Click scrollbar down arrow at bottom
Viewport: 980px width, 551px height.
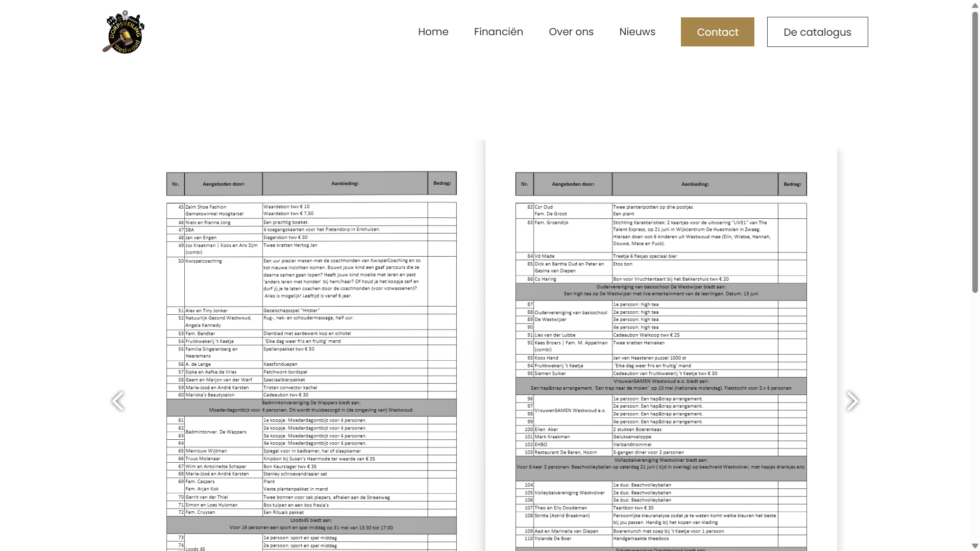[975, 546]
